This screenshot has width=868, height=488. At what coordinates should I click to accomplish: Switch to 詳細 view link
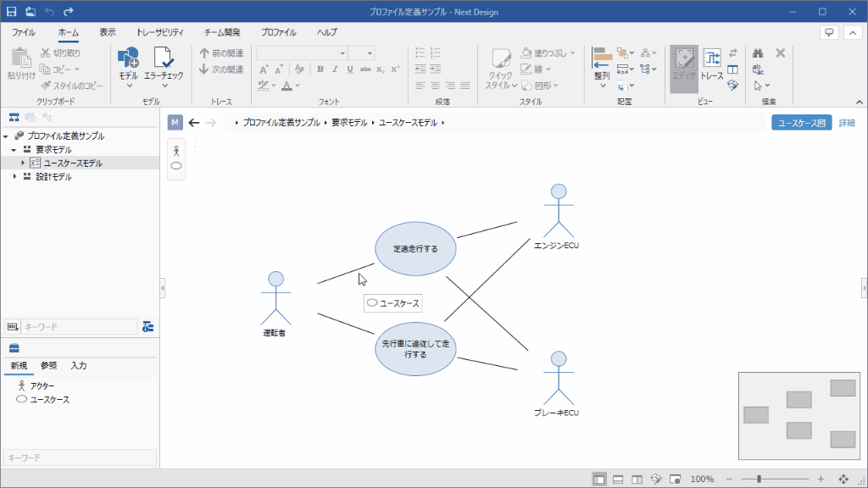847,123
